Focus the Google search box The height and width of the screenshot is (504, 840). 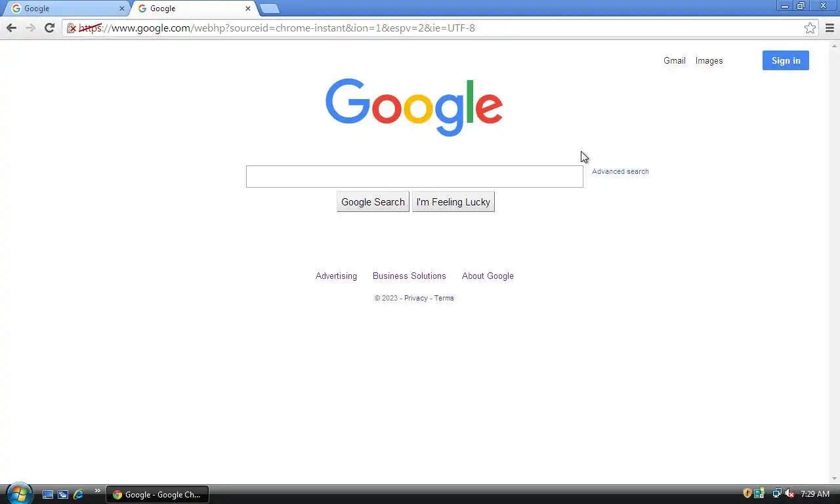coord(414,177)
